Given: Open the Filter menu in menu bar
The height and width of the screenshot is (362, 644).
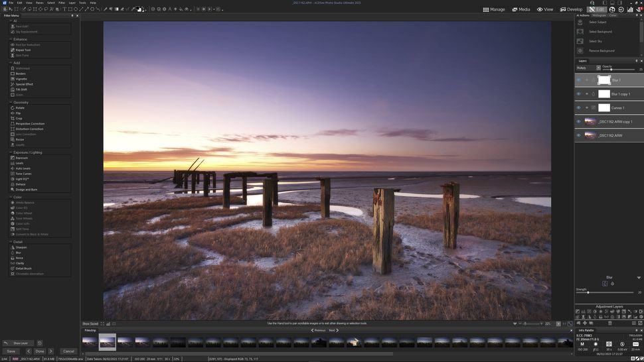Looking at the screenshot, I should pos(62,3).
